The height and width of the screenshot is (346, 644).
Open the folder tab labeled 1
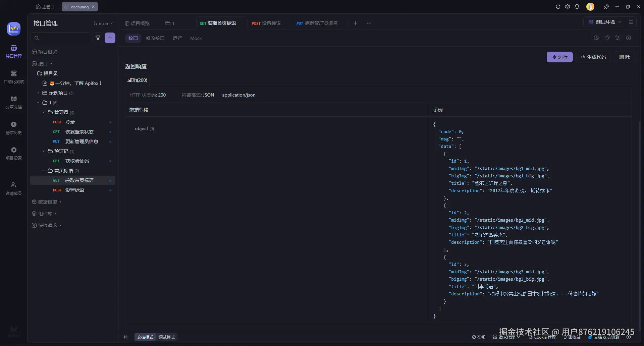coord(170,23)
